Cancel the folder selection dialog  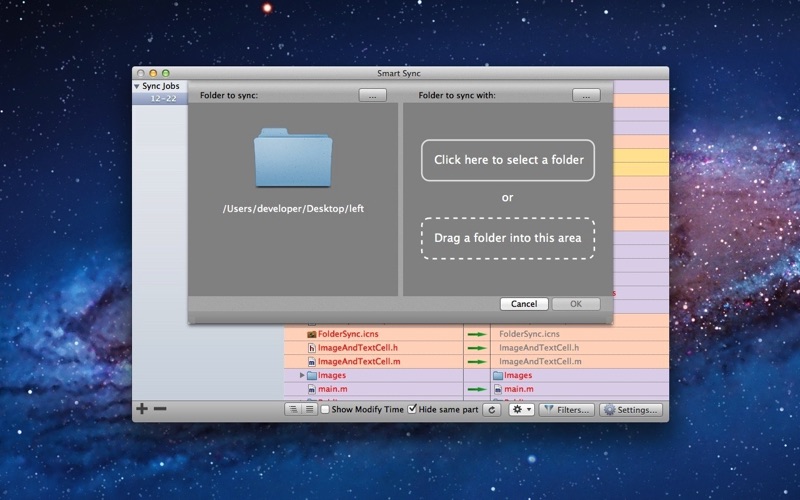[x=524, y=304]
